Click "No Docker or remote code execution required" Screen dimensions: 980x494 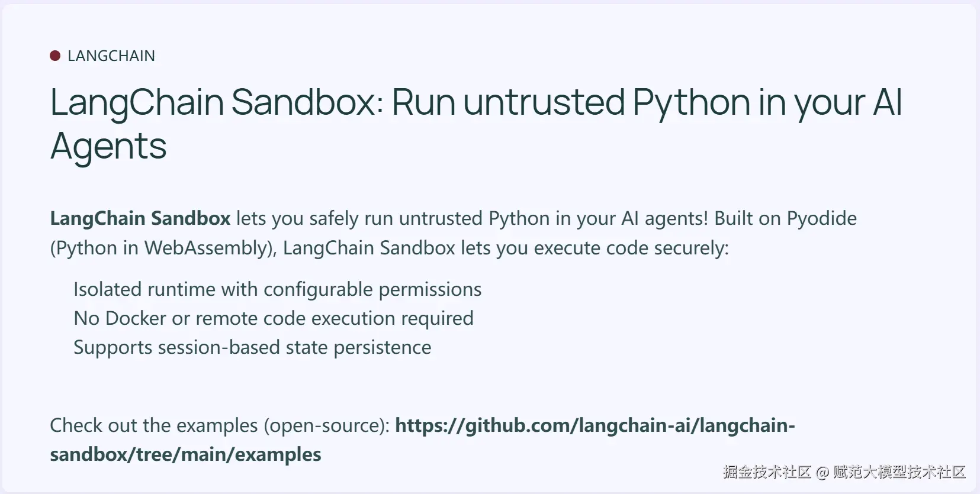(273, 318)
